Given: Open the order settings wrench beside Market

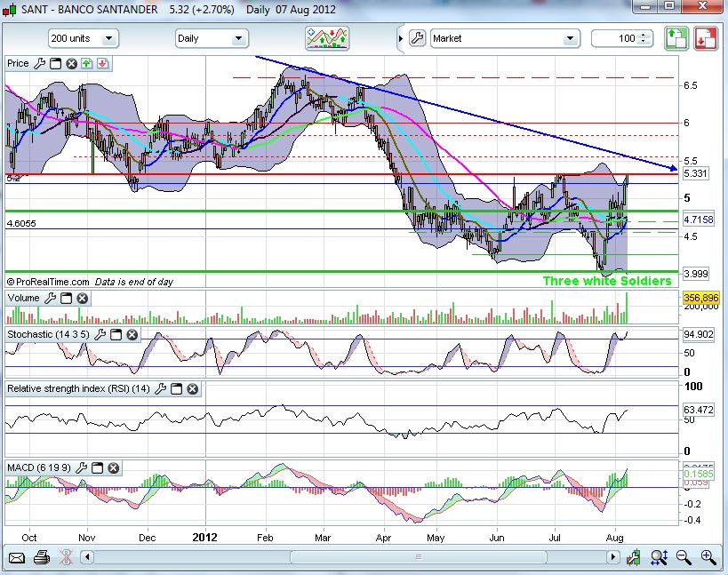Looking at the screenshot, I should point(418,38).
